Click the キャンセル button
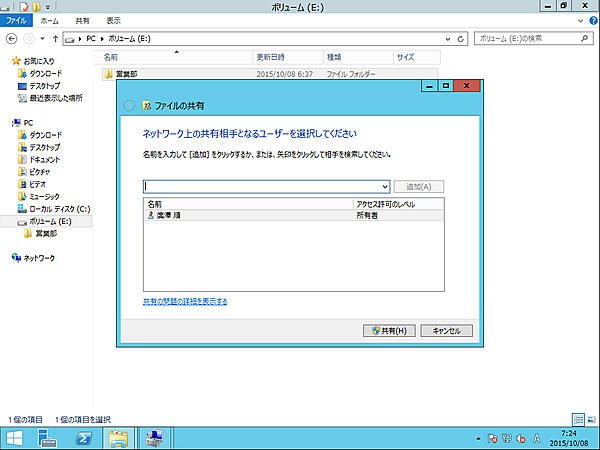This screenshot has width=600, height=450. 447,331
